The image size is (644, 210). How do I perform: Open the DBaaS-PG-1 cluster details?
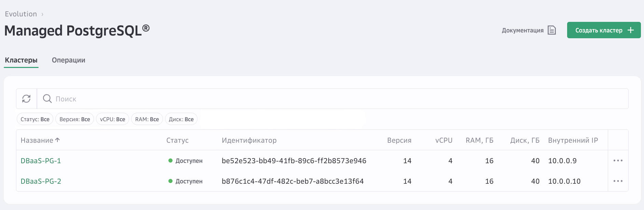coord(41,160)
